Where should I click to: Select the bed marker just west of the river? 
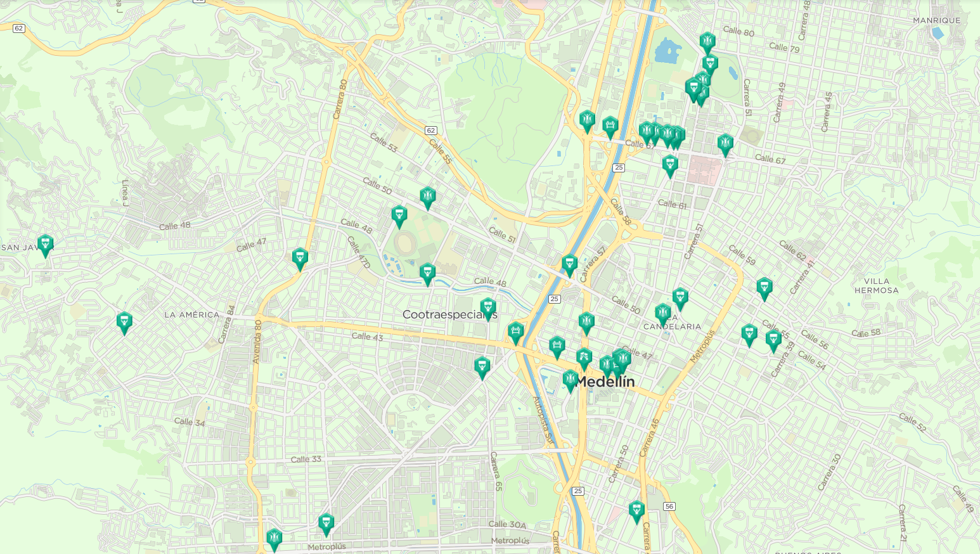click(516, 332)
